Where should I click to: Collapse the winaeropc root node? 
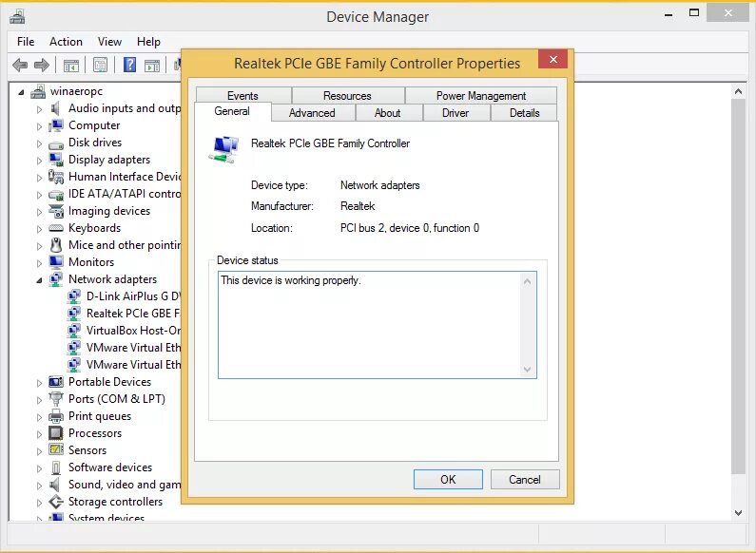pos(21,92)
